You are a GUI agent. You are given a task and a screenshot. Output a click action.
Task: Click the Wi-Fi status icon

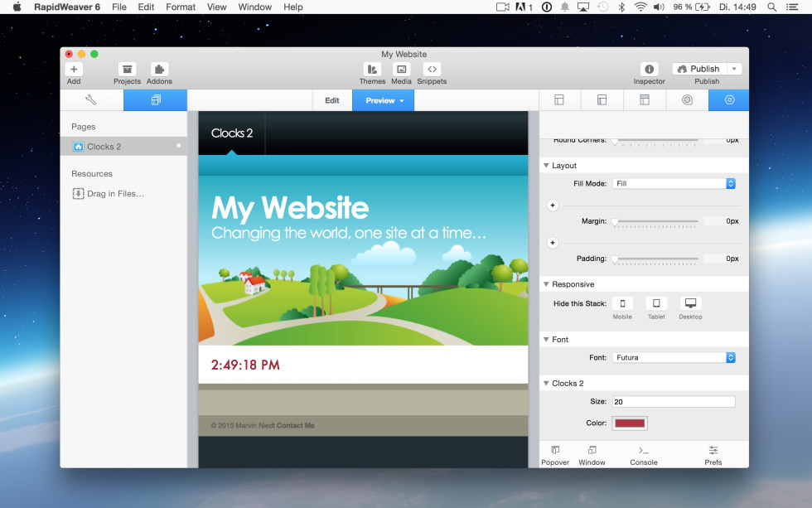pos(640,7)
